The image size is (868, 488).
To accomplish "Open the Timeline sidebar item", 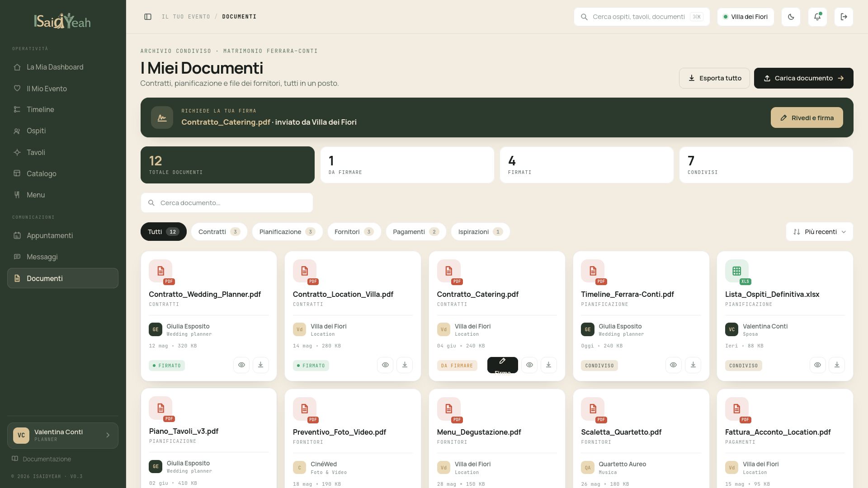I will pyautogui.click(x=63, y=109).
